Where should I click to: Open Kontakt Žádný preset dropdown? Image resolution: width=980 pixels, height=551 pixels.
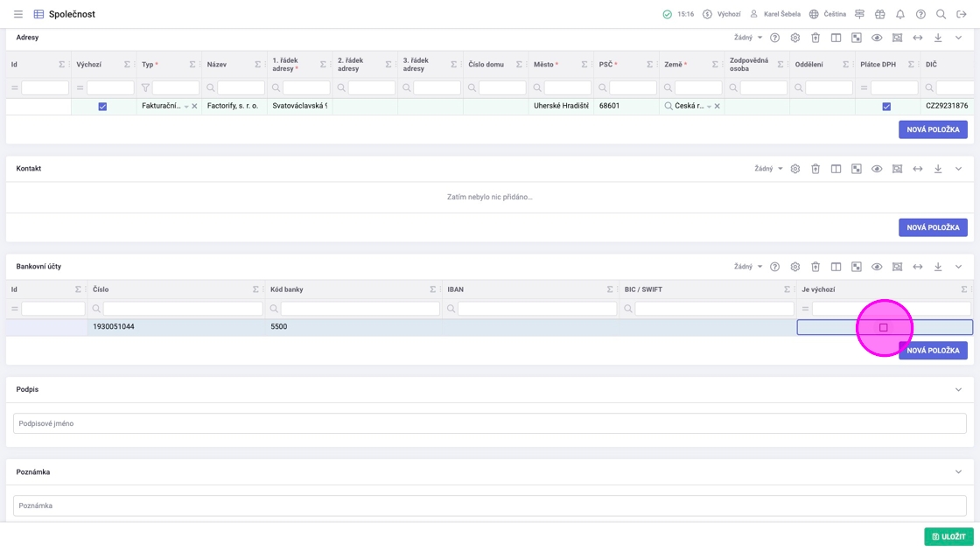click(769, 169)
